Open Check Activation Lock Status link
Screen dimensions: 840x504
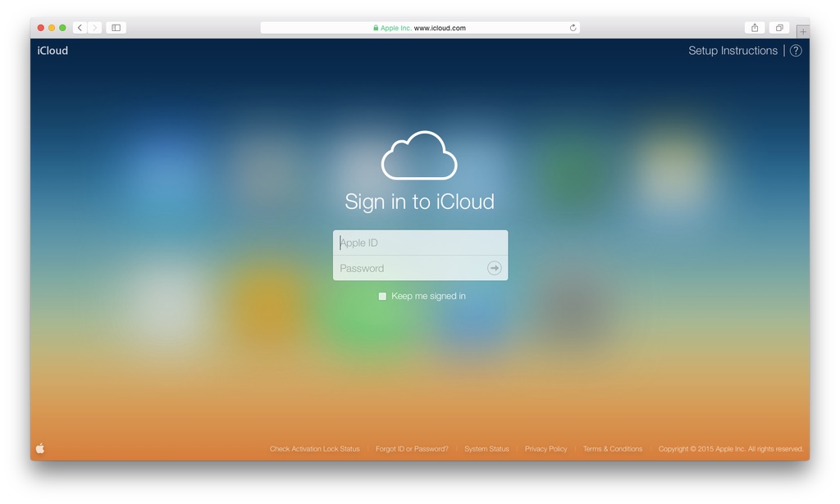[314, 449]
